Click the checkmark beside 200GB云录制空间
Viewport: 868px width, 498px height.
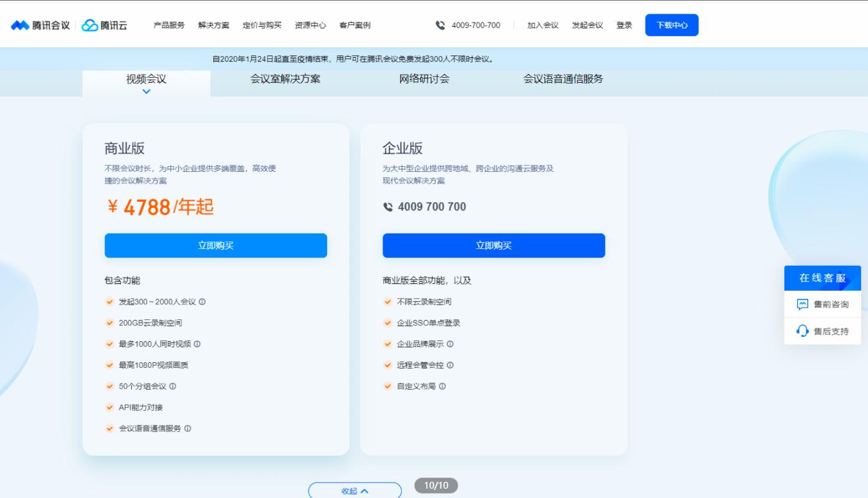pos(108,322)
